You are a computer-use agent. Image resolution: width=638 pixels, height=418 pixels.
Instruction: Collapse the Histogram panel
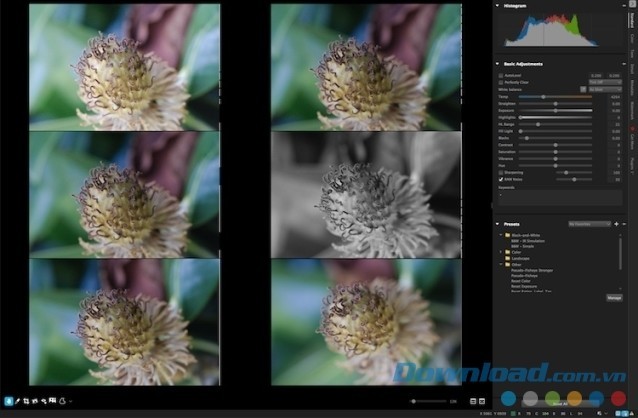tap(499, 6)
